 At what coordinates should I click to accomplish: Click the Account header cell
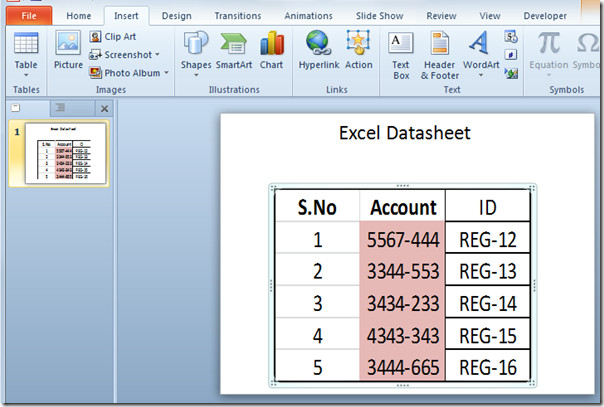(403, 207)
